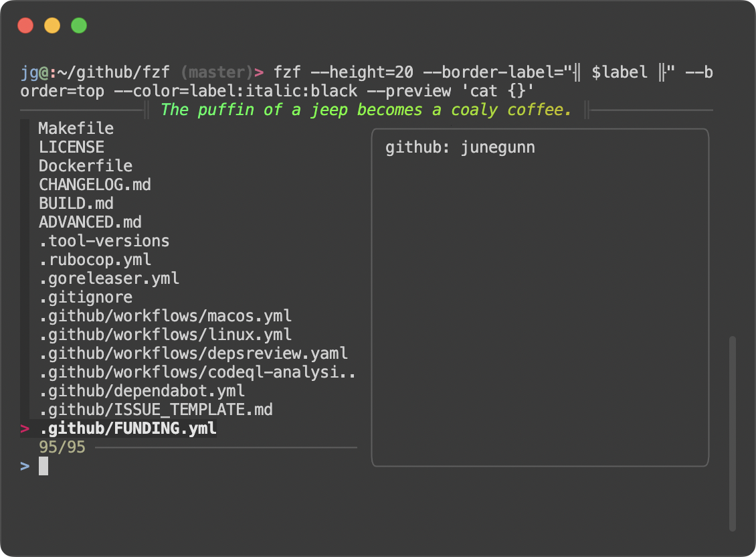Select LICENSE in the file list
Image resolution: width=756 pixels, height=557 pixels.
pyautogui.click(x=71, y=147)
